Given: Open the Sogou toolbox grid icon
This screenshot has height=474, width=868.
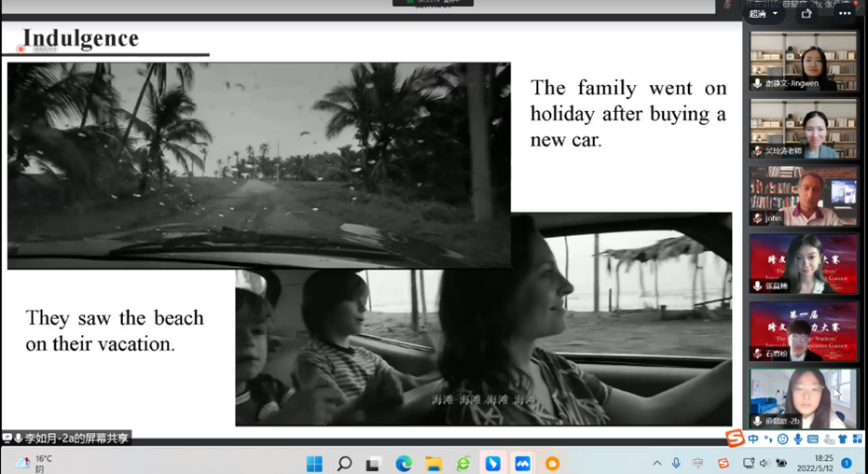Looking at the screenshot, I should pos(858,439).
